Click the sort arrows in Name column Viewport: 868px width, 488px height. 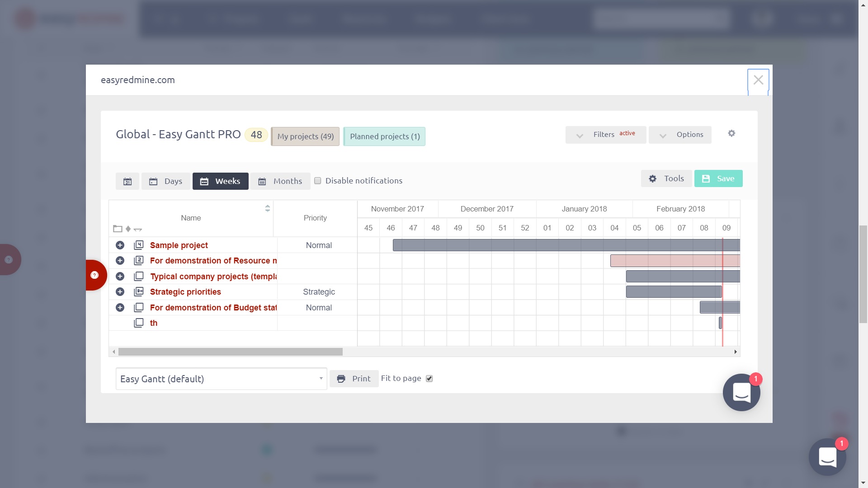pos(268,208)
